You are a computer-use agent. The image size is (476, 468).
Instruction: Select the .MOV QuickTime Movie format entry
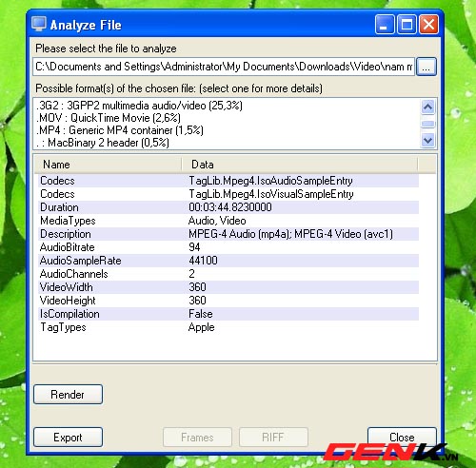click(x=108, y=118)
